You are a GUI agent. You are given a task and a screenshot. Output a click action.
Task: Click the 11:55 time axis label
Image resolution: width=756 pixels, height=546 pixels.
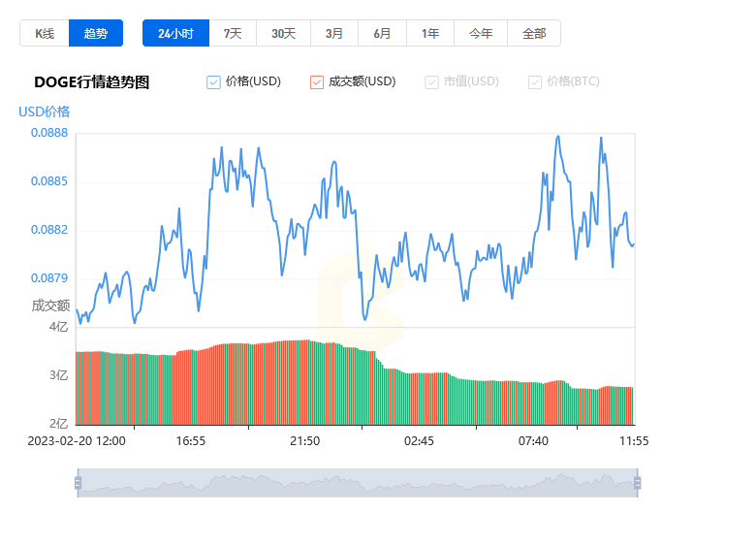pyautogui.click(x=634, y=441)
